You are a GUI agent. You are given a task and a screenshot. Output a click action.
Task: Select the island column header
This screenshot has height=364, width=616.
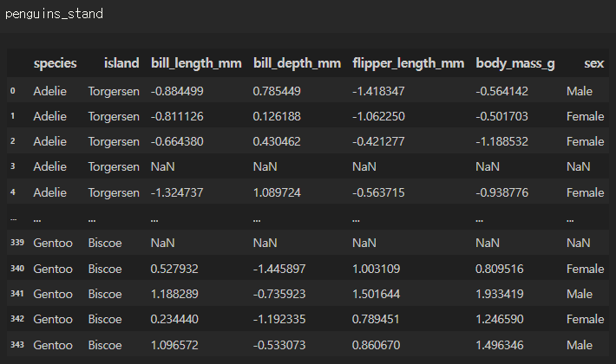coord(121,63)
